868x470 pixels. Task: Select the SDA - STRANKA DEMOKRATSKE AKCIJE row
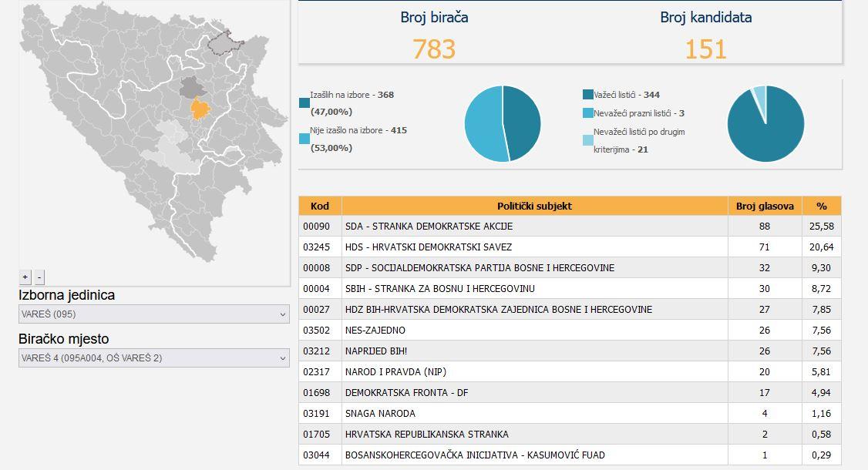570,226
